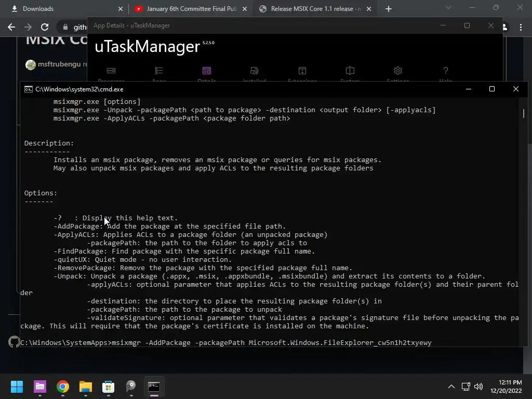Open msftrubengu GitHub profile link
This screenshot has width=532, height=399.
coord(59,64)
